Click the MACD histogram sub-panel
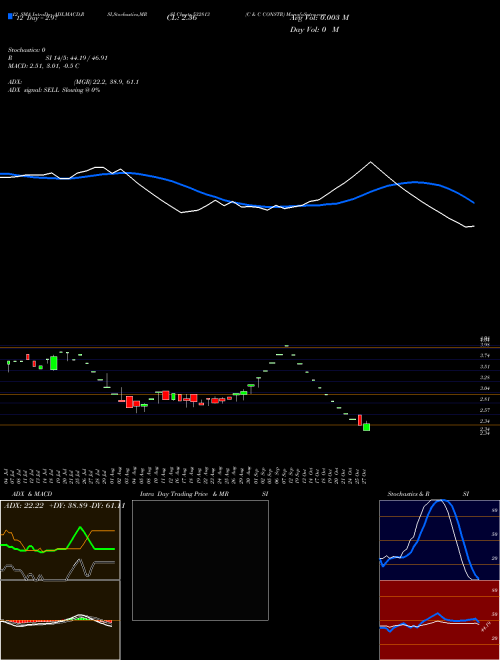 tap(60, 620)
